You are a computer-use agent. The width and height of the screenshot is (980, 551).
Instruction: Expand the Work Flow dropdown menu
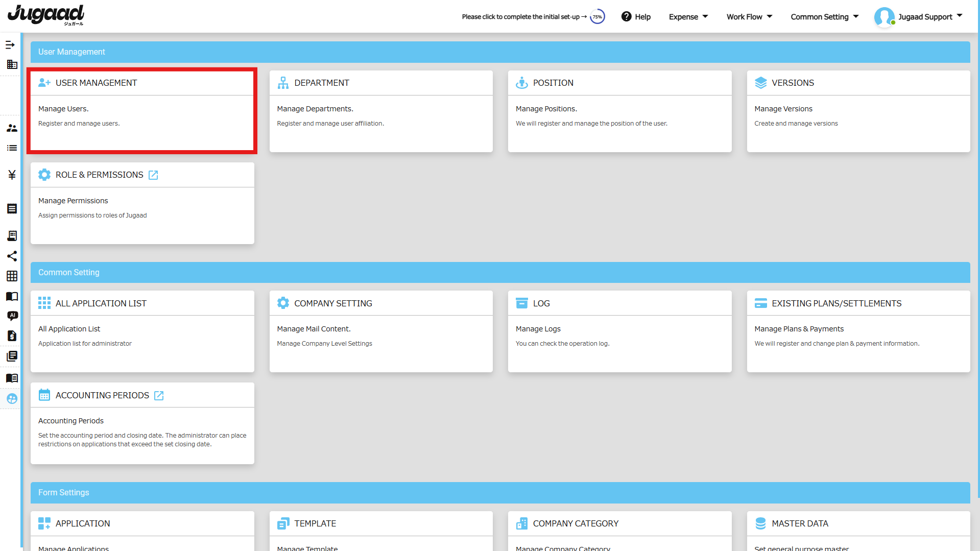749,17
